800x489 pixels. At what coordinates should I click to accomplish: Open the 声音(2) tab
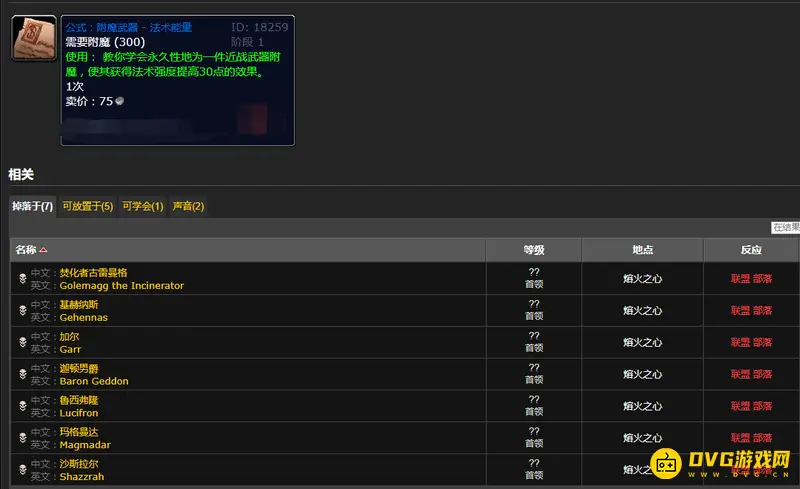[188, 206]
